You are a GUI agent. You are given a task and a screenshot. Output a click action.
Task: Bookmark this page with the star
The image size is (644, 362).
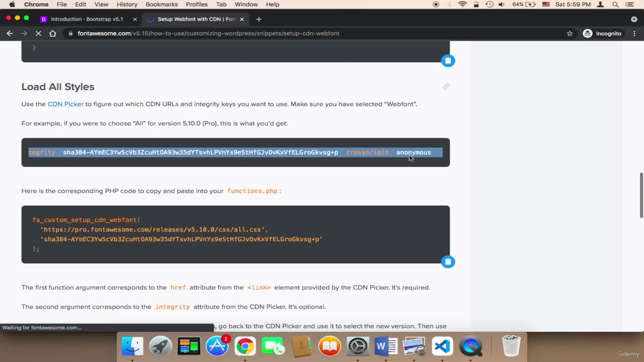coord(570,33)
